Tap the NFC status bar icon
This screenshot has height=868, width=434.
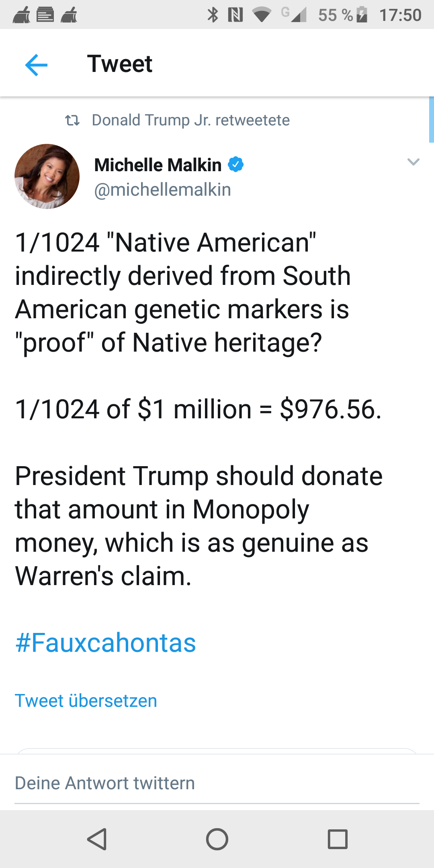tap(235, 15)
